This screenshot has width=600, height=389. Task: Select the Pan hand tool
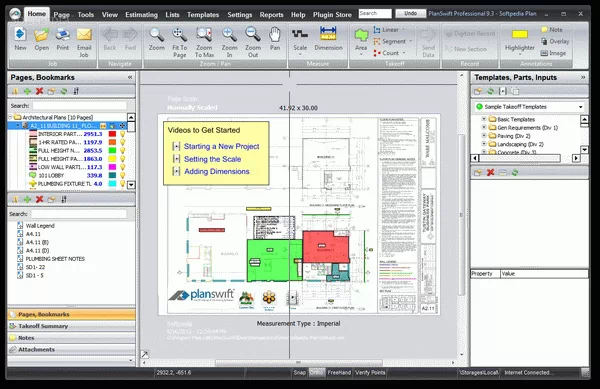pos(275,34)
